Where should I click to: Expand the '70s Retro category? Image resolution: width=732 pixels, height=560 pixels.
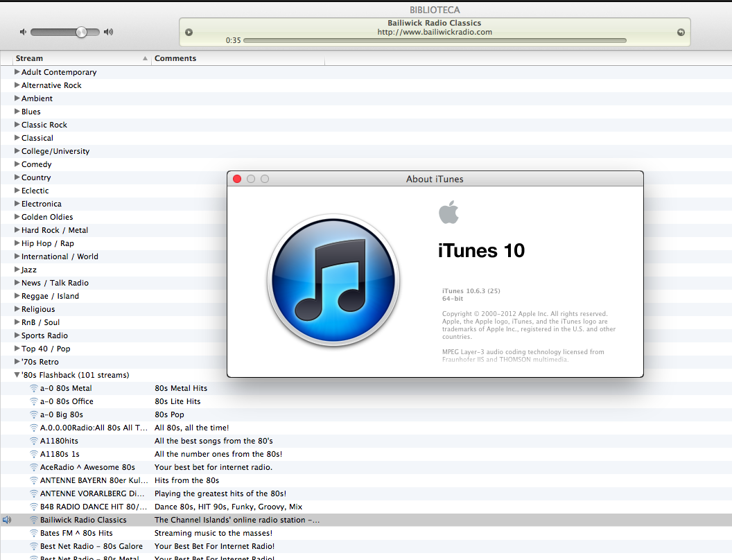[17, 362]
